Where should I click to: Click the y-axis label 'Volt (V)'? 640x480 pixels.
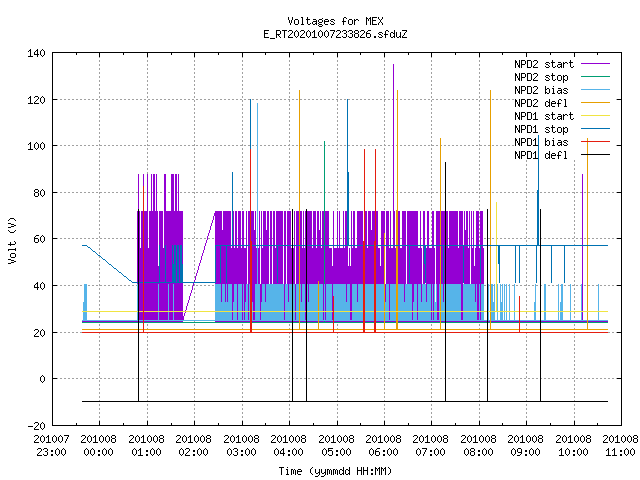(x=12, y=240)
